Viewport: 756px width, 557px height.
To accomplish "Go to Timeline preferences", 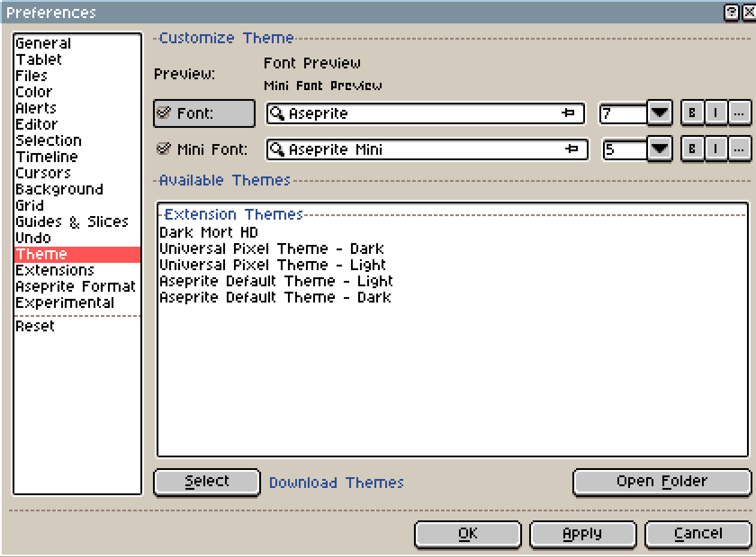I will pos(77,157).
